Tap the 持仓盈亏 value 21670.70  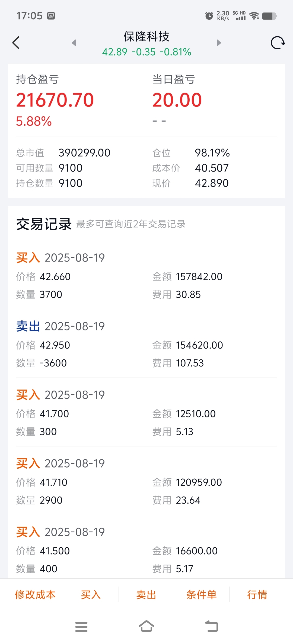point(55,100)
